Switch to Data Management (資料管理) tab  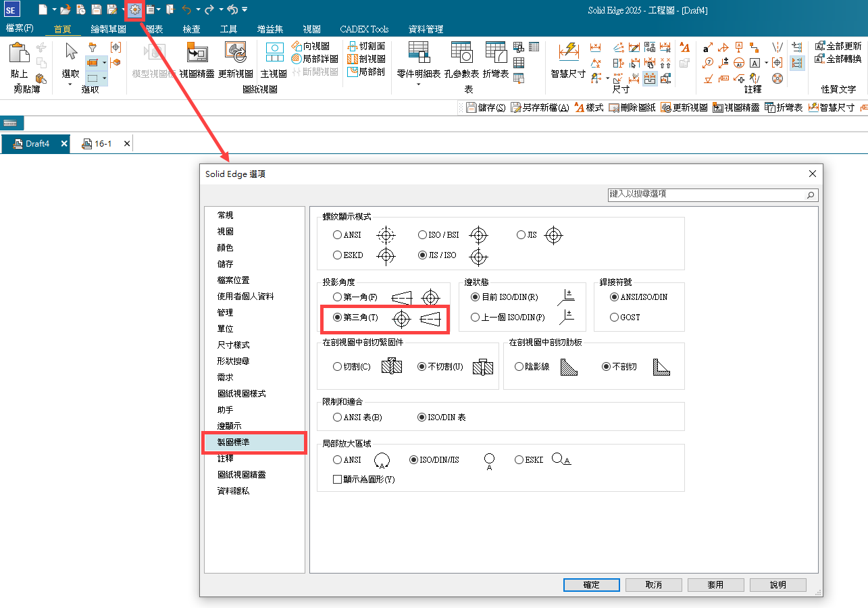tap(426, 29)
